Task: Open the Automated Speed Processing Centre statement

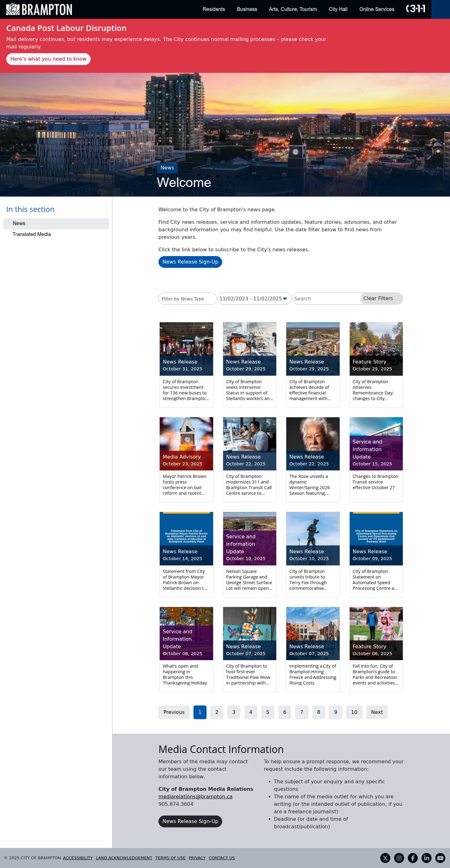Action: 376,554
